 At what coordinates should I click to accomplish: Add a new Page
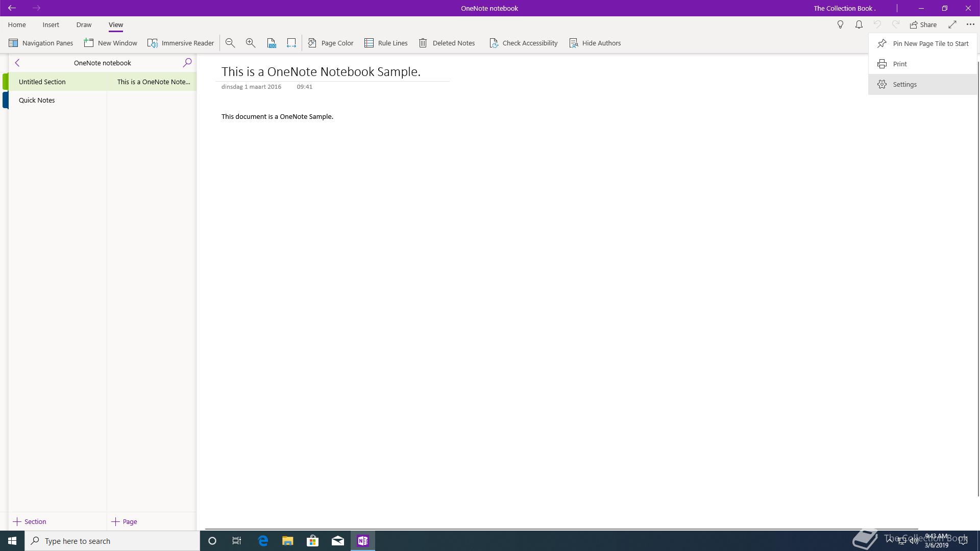pyautogui.click(x=125, y=521)
